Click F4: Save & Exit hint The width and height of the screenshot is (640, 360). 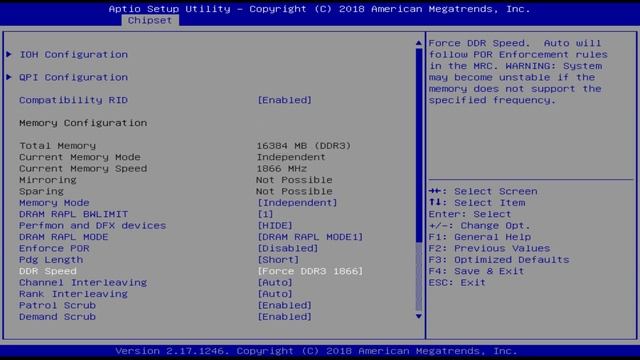pyautogui.click(x=476, y=271)
